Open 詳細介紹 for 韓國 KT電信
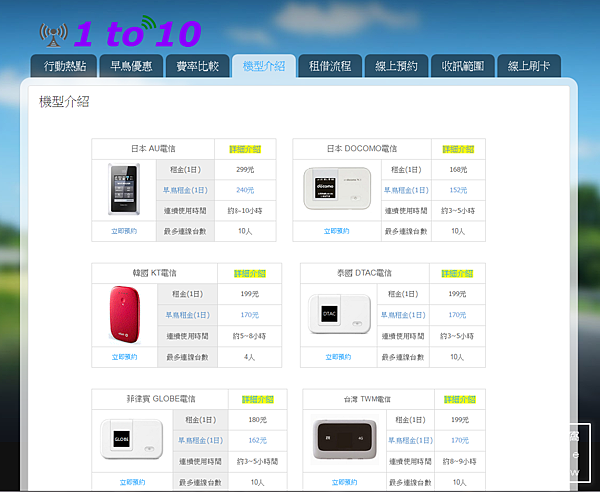This screenshot has height=492, width=600. pyautogui.click(x=249, y=274)
